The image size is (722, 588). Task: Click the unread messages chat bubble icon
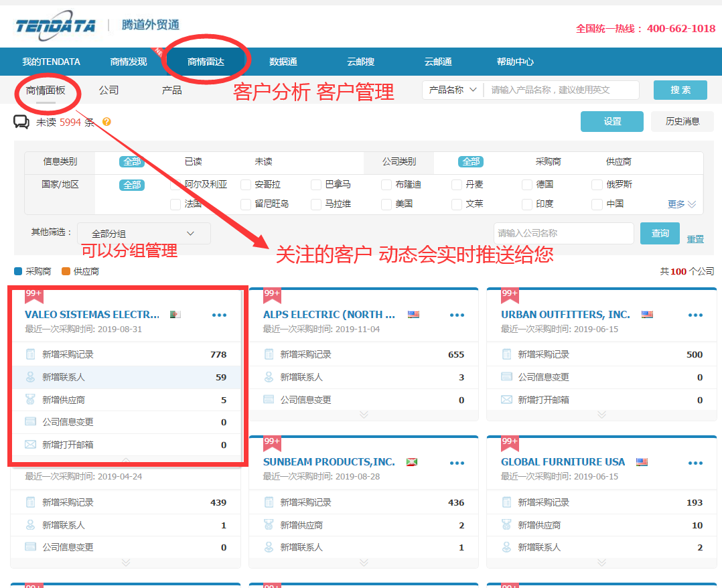21,121
